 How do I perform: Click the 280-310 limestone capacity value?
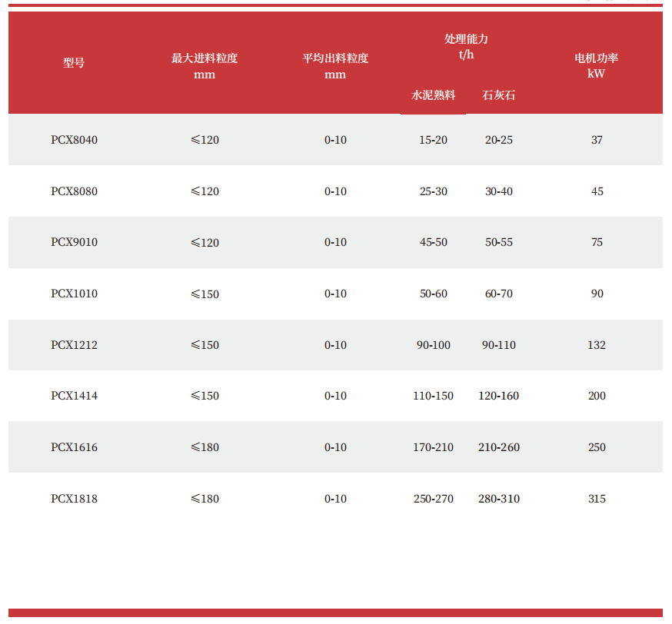point(498,499)
